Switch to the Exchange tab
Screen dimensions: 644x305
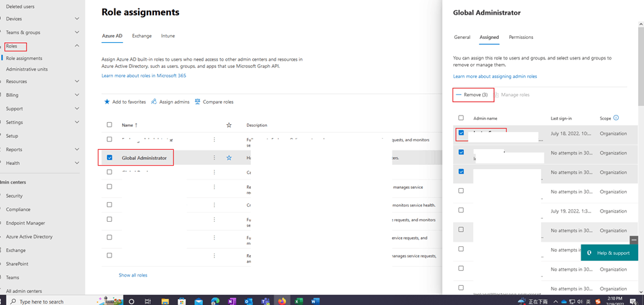(142, 36)
